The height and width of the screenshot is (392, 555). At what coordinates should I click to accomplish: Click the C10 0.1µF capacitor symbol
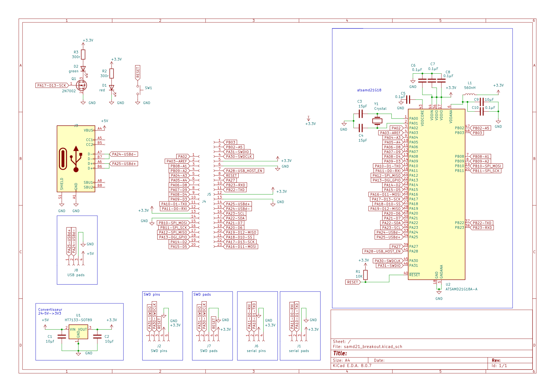click(x=482, y=111)
